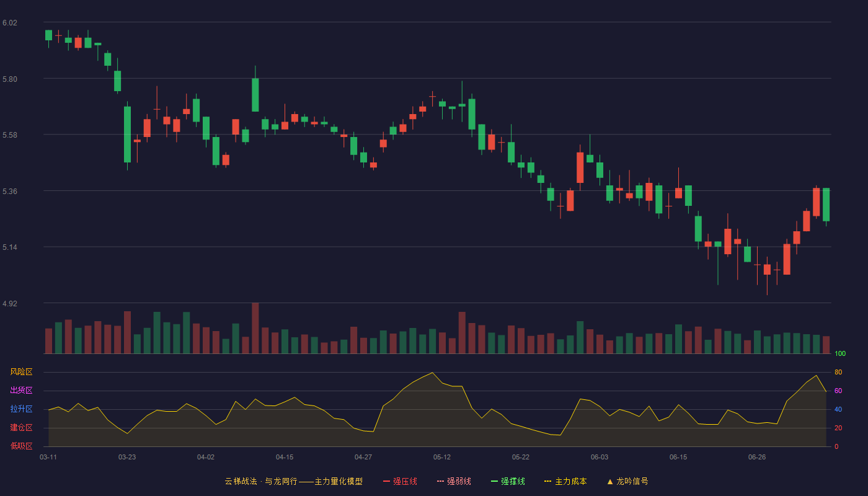Screen dimensions: 868x496
Task: Select the 风险区 zone label
Action: [x=21, y=372]
